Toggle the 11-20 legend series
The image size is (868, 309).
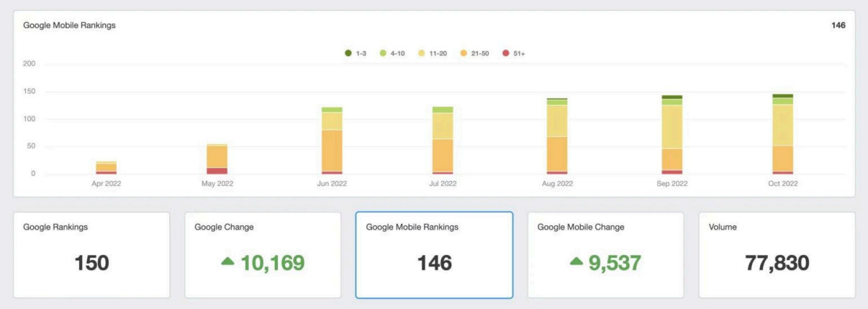coord(433,53)
